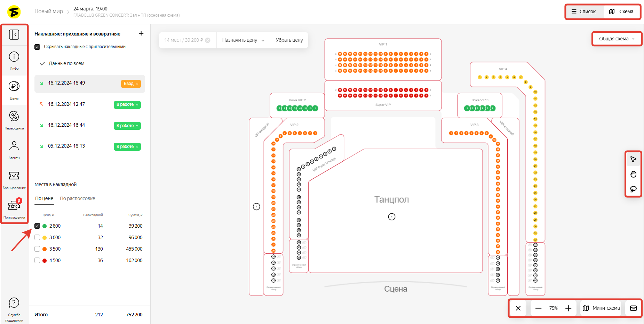Image resolution: width=644 pixels, height=324 pixels.
Task: Click the Ложа VIP 3 label
Action: [x=480, y=100]
